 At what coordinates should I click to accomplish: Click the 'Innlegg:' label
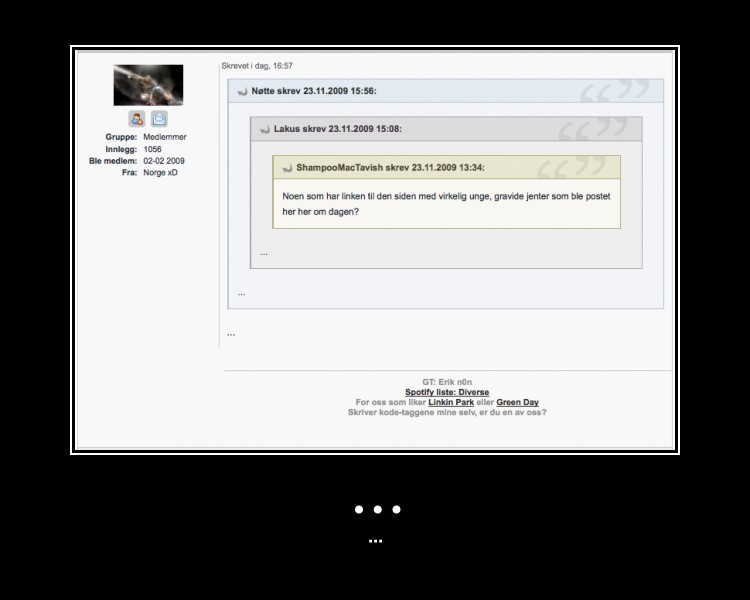tap(121, 149)
